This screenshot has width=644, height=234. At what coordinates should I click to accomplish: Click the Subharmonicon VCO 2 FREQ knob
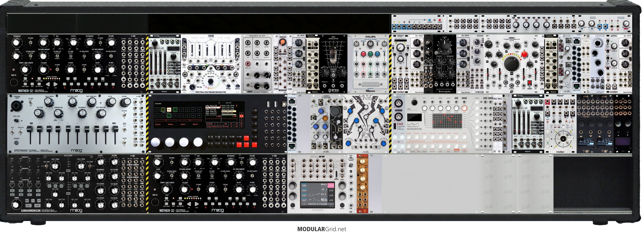pos(82,166)
